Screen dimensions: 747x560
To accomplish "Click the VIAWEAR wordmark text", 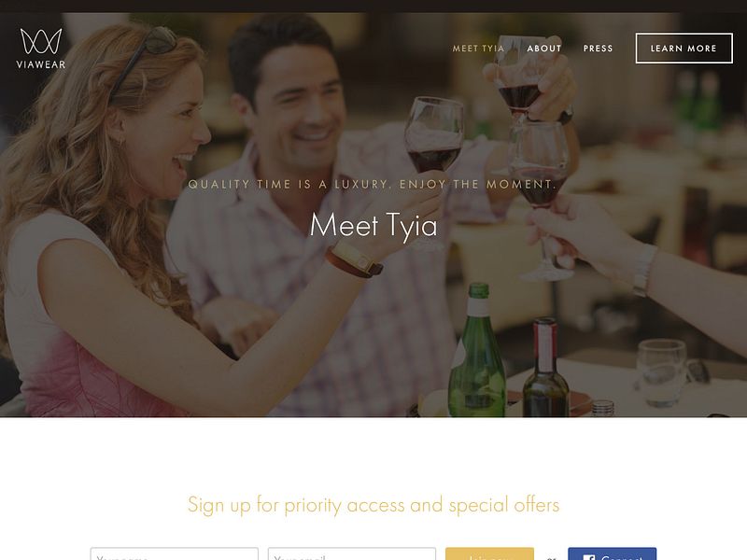I will coord(41,64).
